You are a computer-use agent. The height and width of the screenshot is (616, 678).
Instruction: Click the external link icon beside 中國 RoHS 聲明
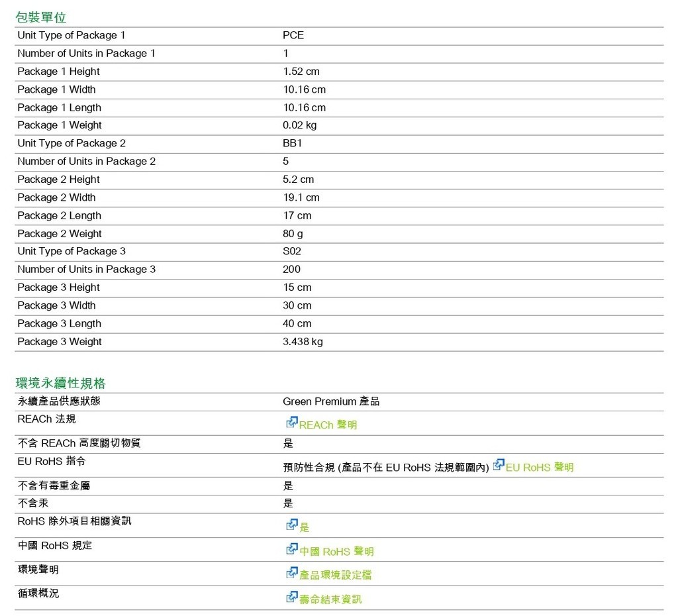coord(291,549)
